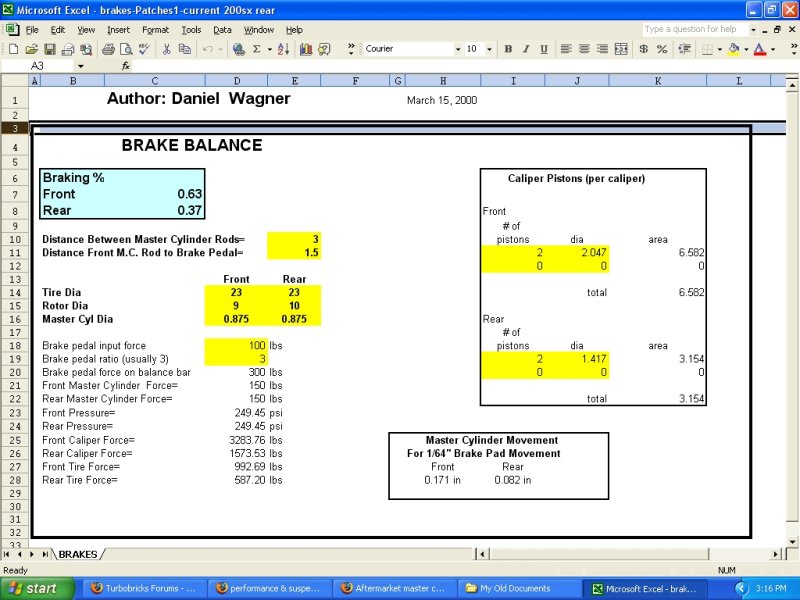Image resolution: width=800 pixels, height=600 pixels.
Task: Center align text
Action: (584, 49)
